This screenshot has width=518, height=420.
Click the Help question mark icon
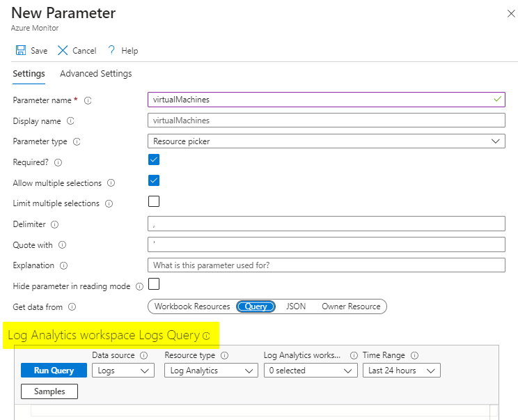[x=111, y=50]
